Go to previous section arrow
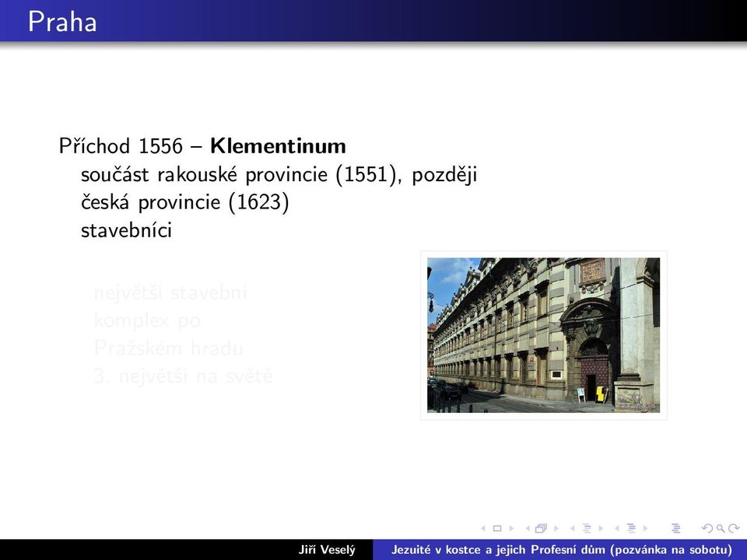 coord(617,528)
